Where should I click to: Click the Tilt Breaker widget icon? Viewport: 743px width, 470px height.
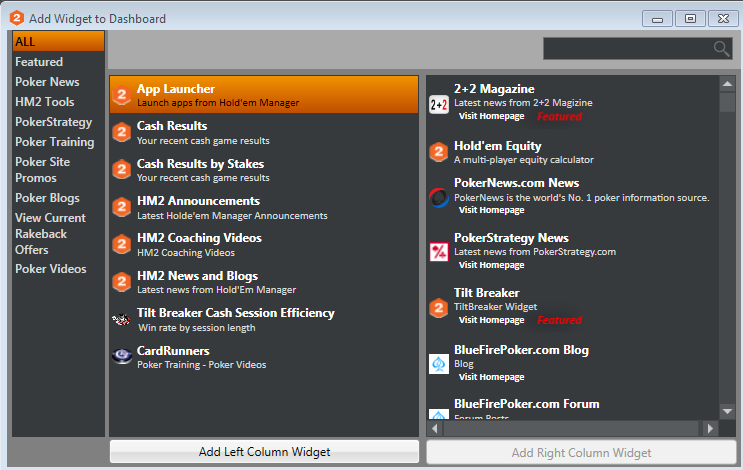click(x=439, y=308)
